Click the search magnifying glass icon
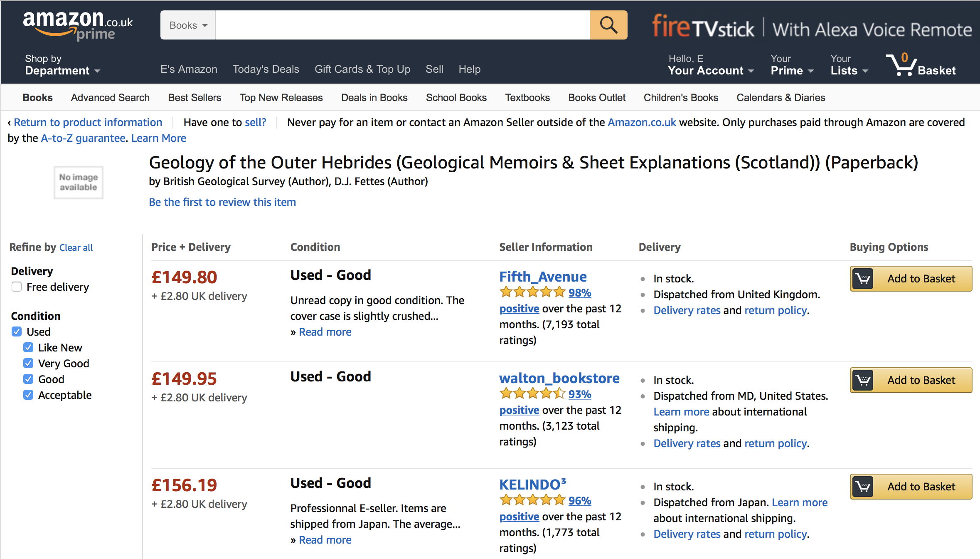Screen dimensions: 980x559 click(x=608, y=25)
